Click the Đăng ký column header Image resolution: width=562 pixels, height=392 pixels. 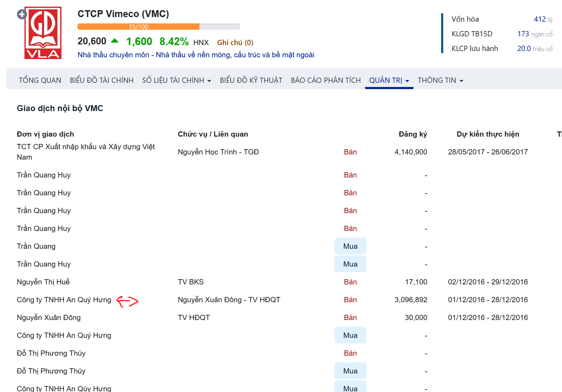[x=413, y=134]
